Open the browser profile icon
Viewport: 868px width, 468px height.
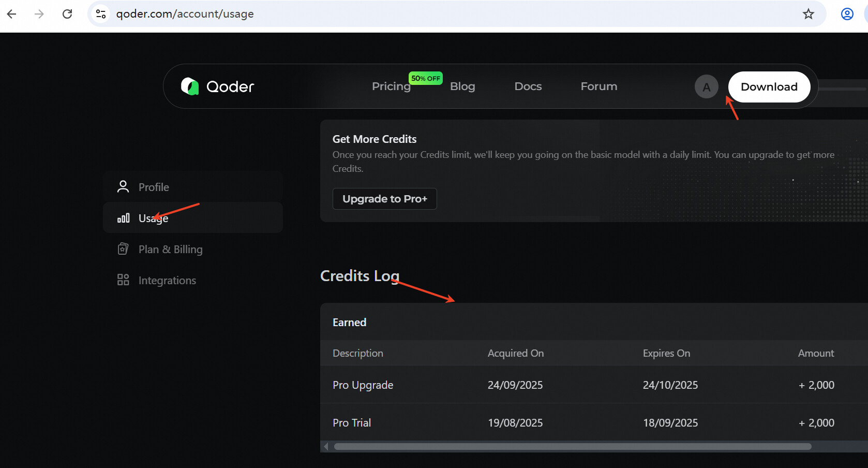[x=847, y=14]
